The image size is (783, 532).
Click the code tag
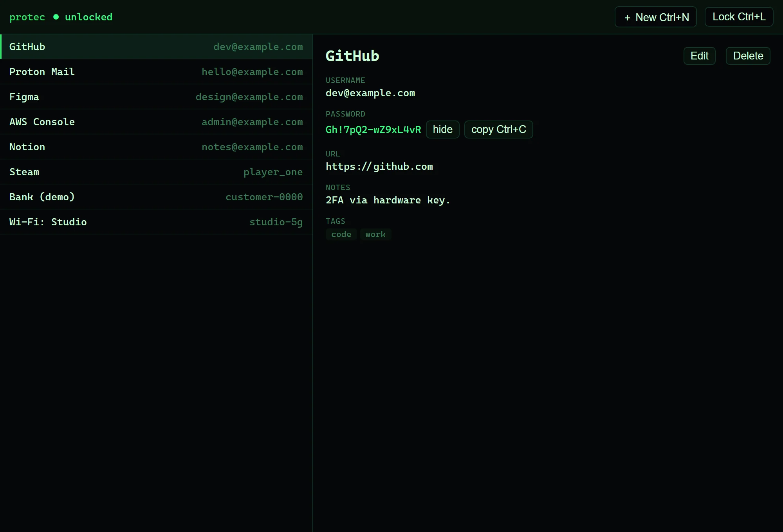pos(341,234)
